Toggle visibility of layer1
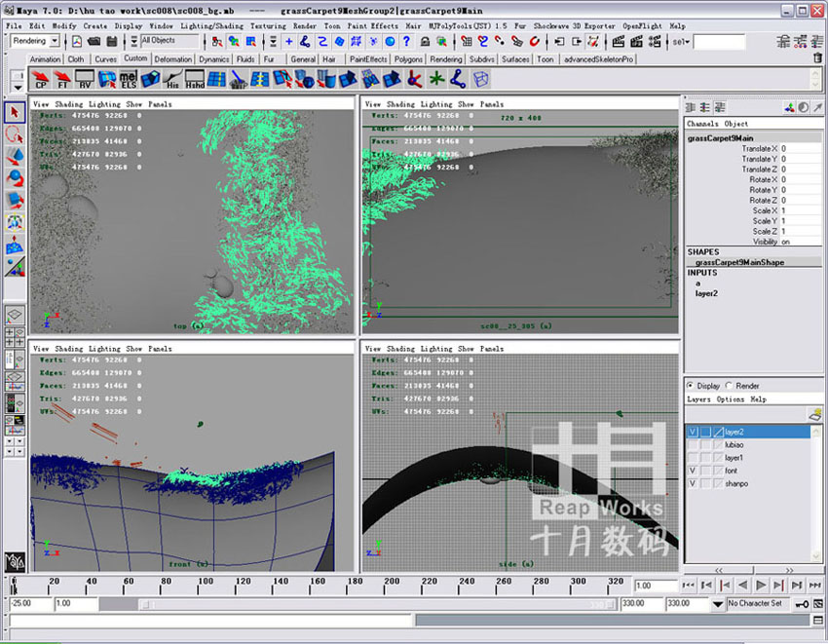The width and height of the screenshot is (828, 644). point(693,458)
